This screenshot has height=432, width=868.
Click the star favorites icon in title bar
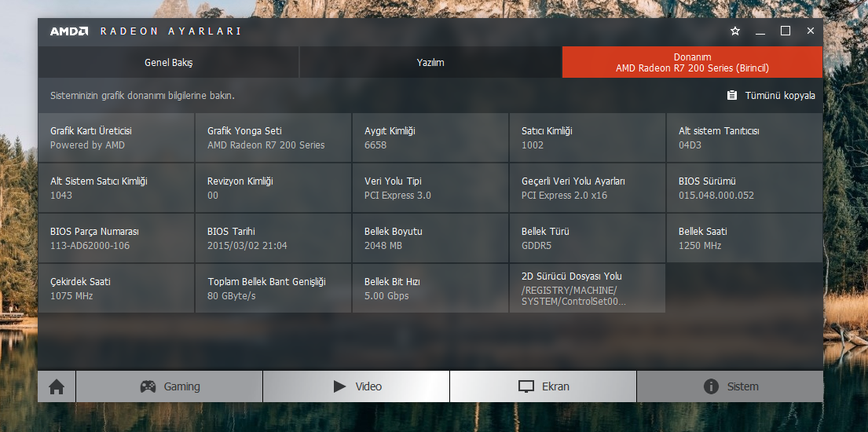pos(735,31)
